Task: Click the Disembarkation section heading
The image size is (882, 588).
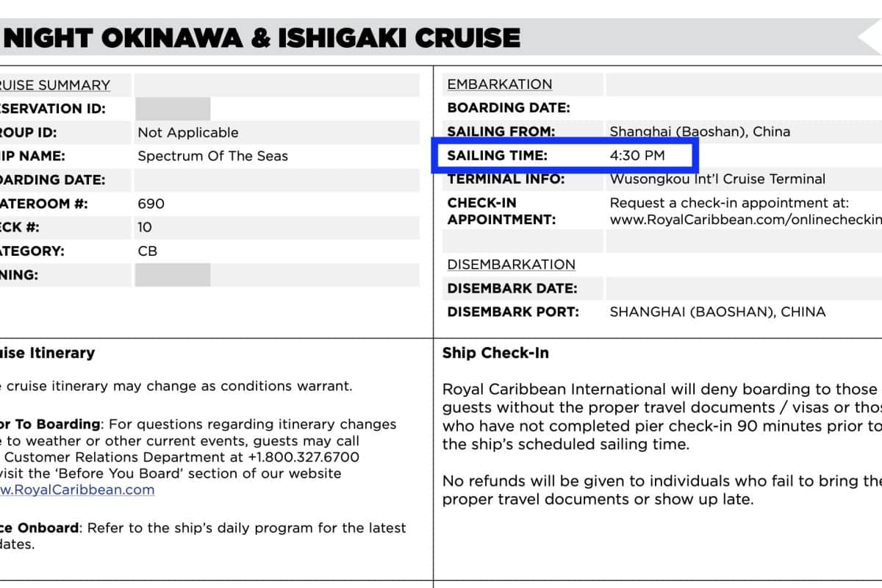Action: (511, 265)
